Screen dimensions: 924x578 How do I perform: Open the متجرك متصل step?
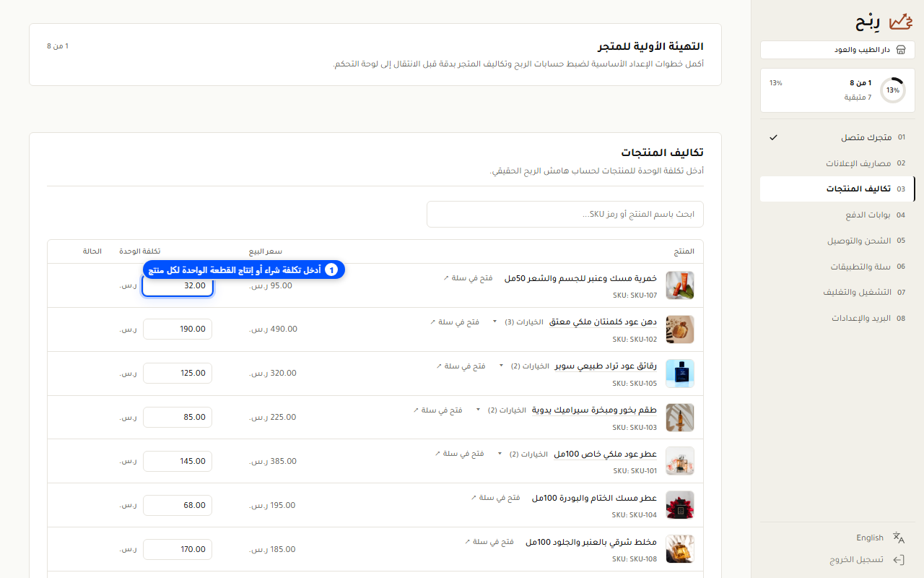[837, 137]
